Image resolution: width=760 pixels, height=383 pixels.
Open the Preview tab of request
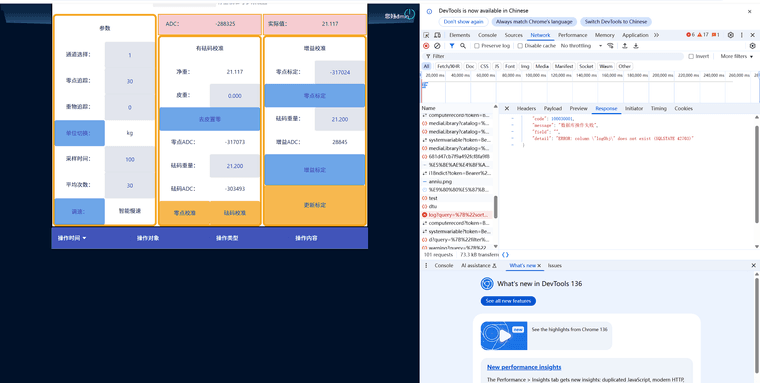tap(578, 109)
